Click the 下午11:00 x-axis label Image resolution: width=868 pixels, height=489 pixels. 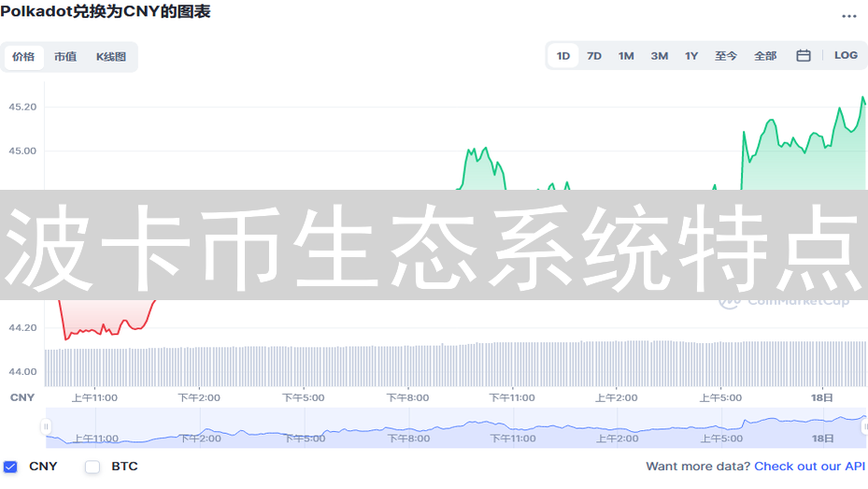[512, 397]
